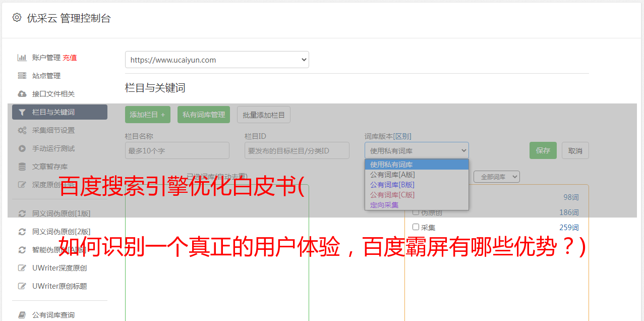Click the 取消 button
Screen dimensions: 644x321
coord(575,150)
